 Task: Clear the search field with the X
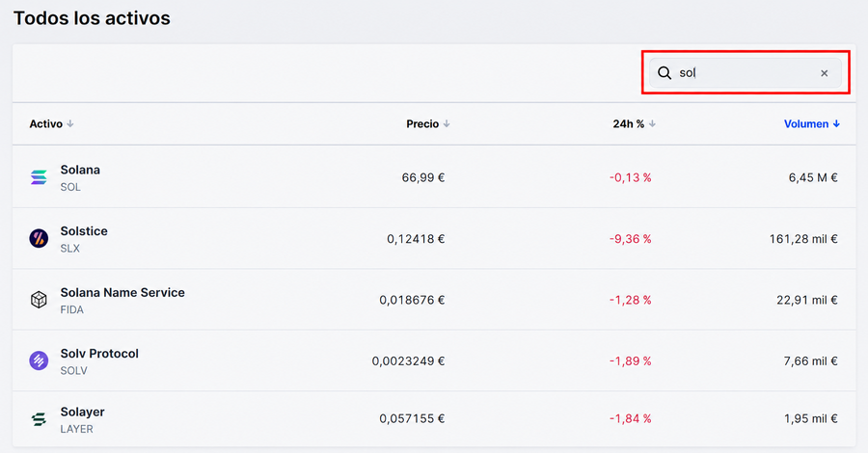[x=825, y=73]
